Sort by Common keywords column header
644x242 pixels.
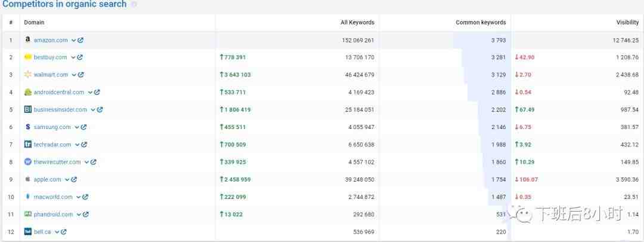481,23
